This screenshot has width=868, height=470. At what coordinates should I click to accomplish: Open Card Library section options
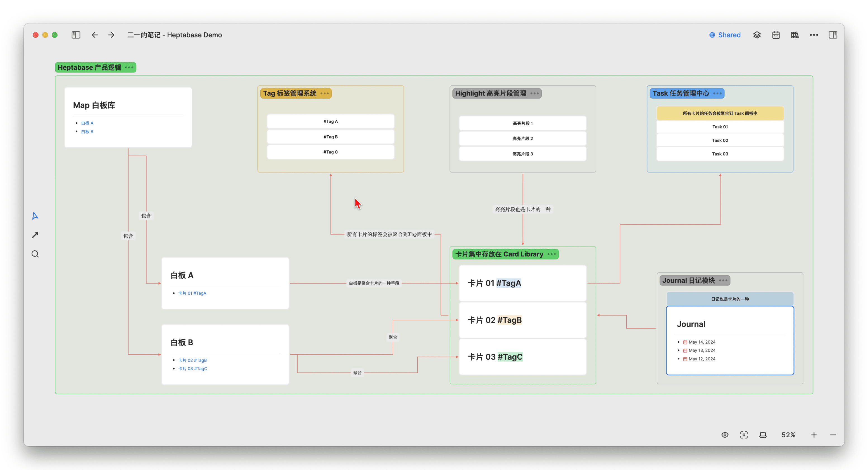(x=552, y=254)
